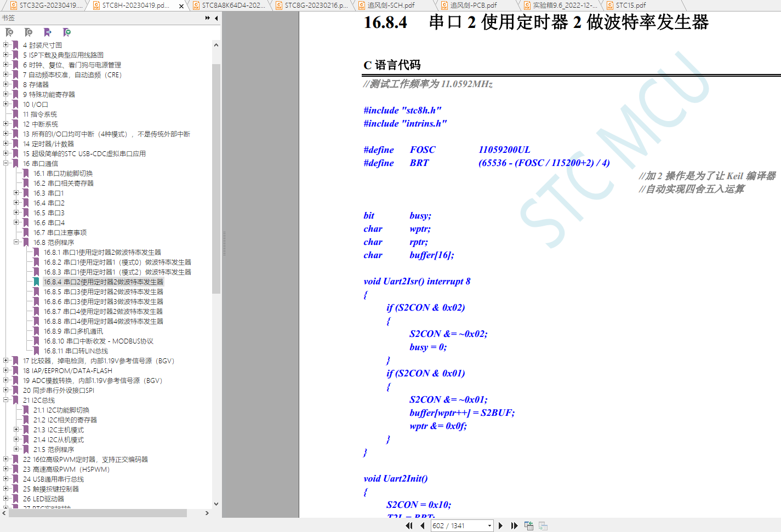
Task: Expand the 16.3 串口1 bookmark
Action: [16, 193]
